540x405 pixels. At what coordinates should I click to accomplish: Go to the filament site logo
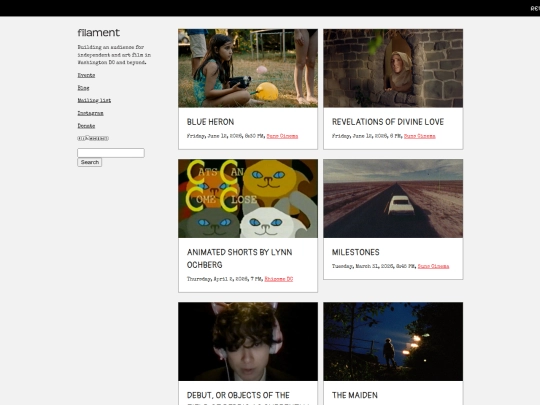[x=98, y=33]
